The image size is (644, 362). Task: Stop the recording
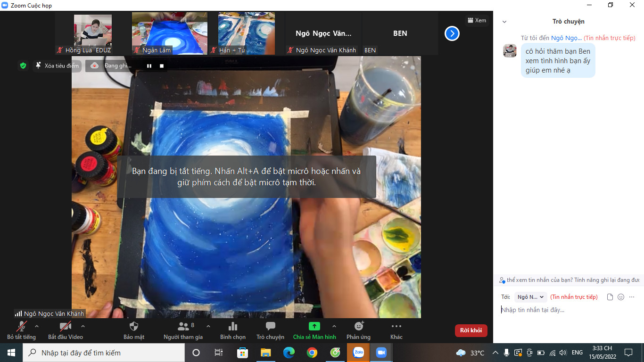pos(162,66)
